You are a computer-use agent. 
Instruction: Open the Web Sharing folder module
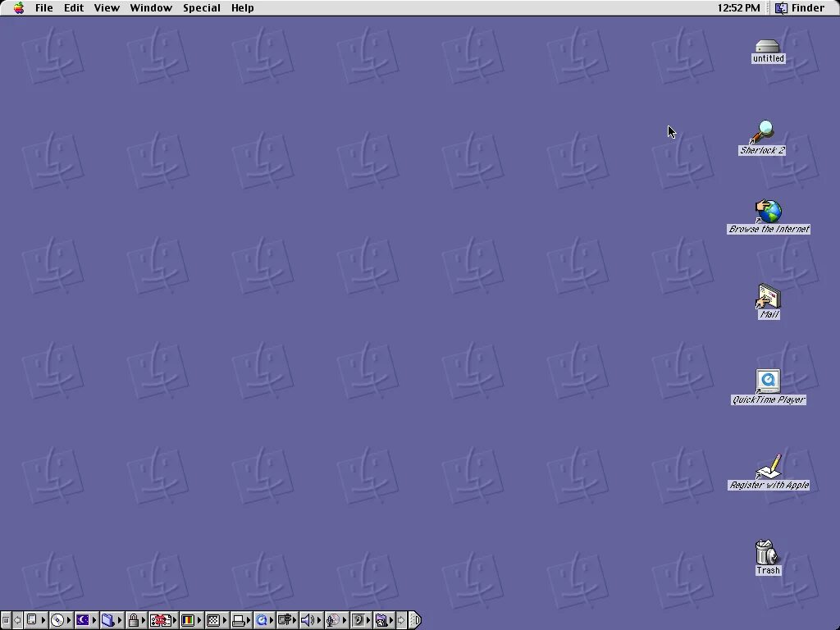coord(384,620)
